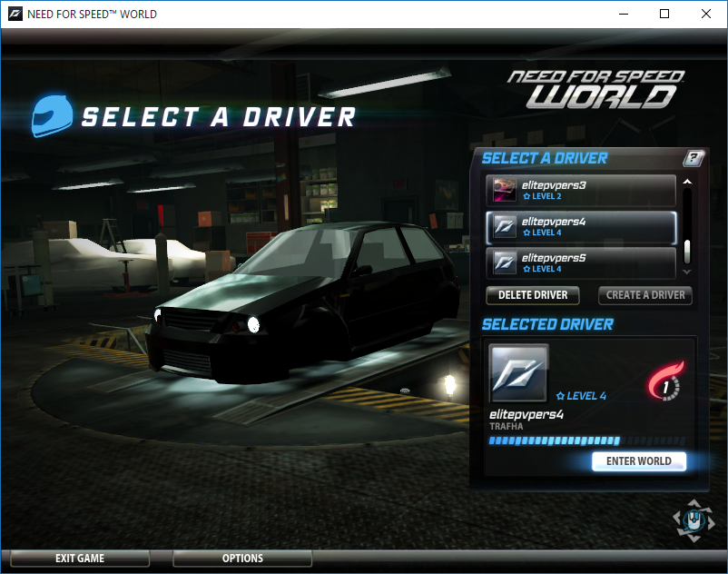Click the LEVEL 4 label of selected driver
Viewport: 728px width, 574px height.
581,396
